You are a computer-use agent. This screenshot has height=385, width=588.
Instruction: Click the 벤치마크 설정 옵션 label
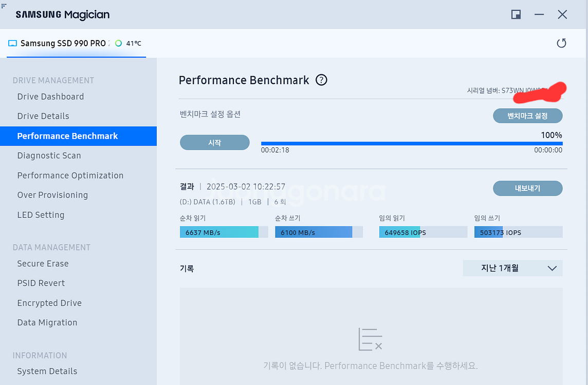coord(210,114)
